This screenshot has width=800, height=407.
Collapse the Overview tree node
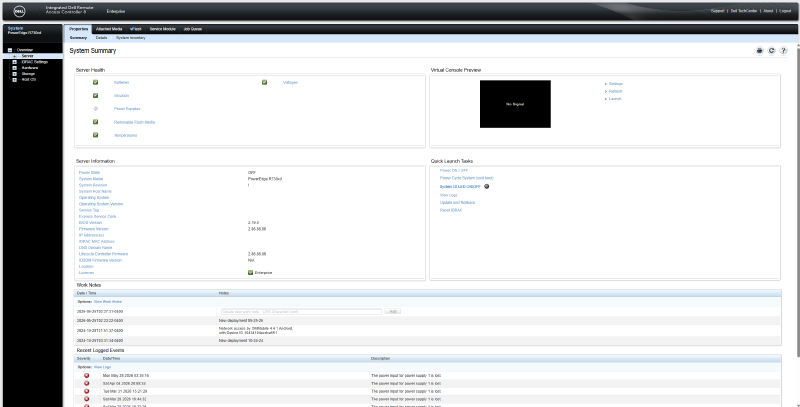click(10, 50)
